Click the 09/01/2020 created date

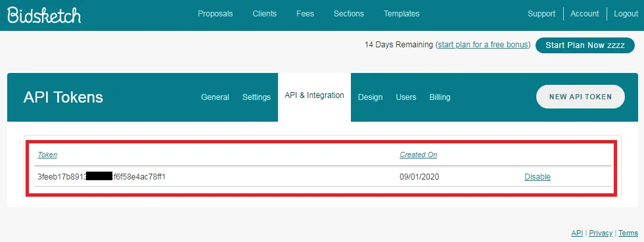click(419, 177)
